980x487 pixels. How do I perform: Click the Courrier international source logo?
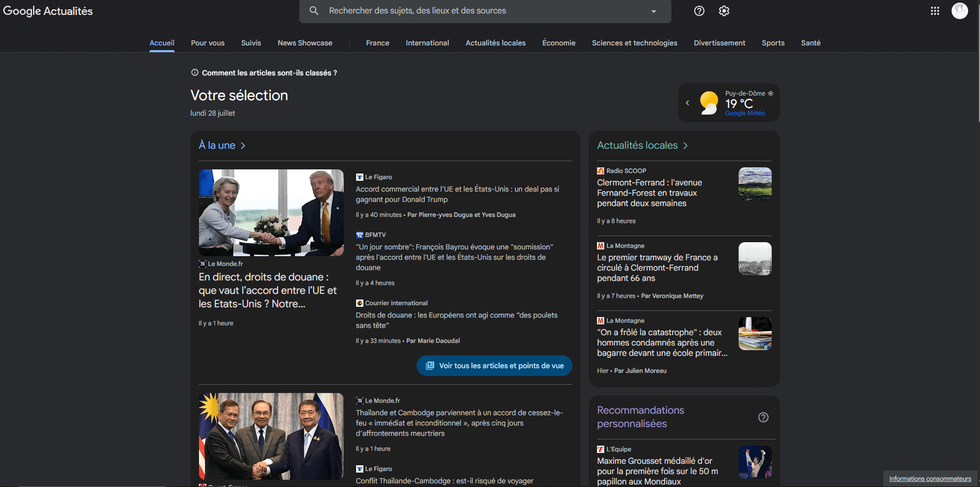tap(360, 303)
